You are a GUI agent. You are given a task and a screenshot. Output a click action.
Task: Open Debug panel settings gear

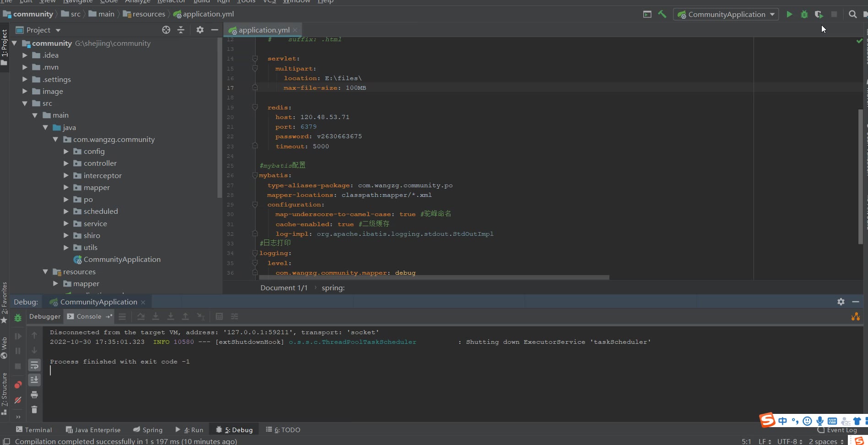[841, 302]
